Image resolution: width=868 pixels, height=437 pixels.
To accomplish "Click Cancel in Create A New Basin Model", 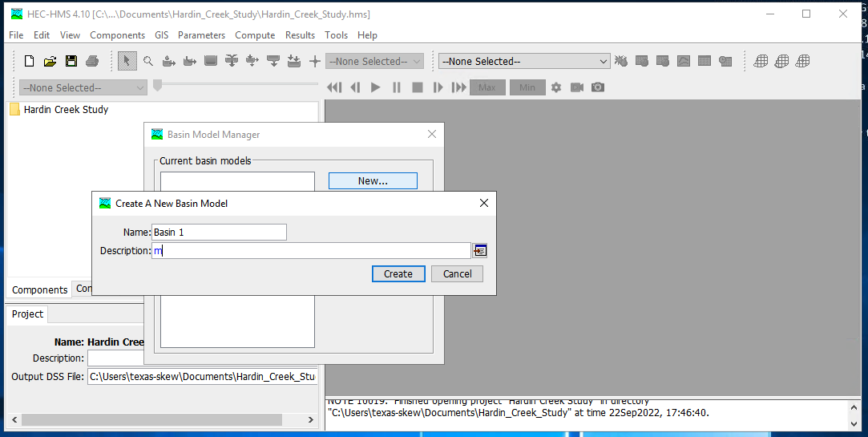I will pos(458,273).
